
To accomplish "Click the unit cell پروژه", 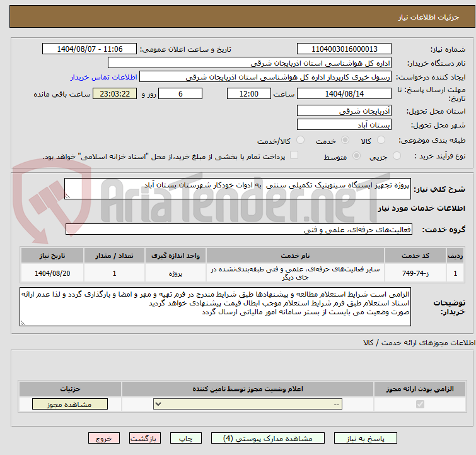I will (175, 273).
